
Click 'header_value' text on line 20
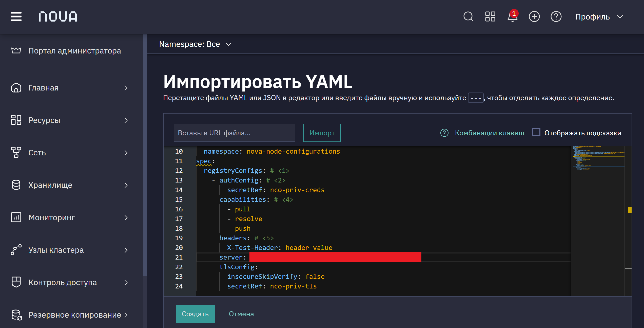(x=309, y=248)
